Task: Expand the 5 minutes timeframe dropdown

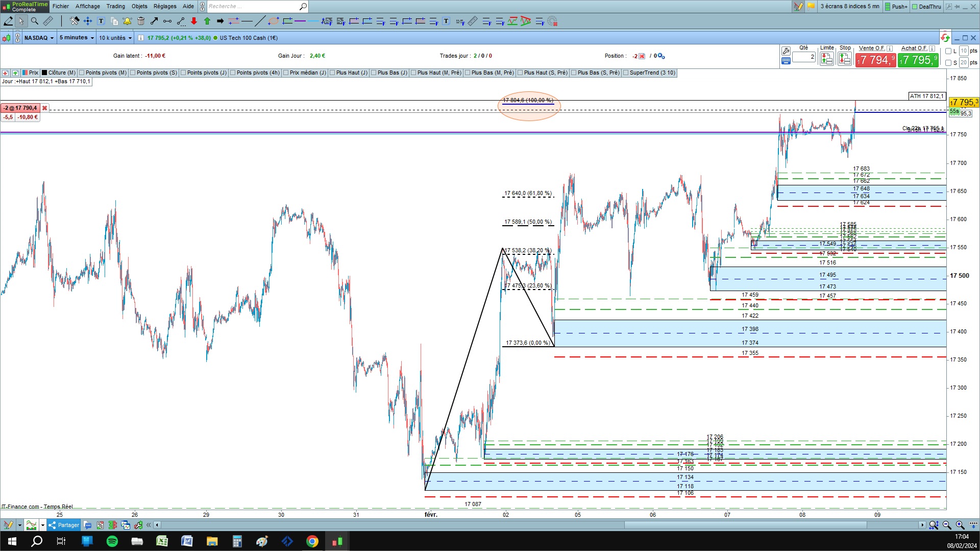Action: click(x=77, y=38)
